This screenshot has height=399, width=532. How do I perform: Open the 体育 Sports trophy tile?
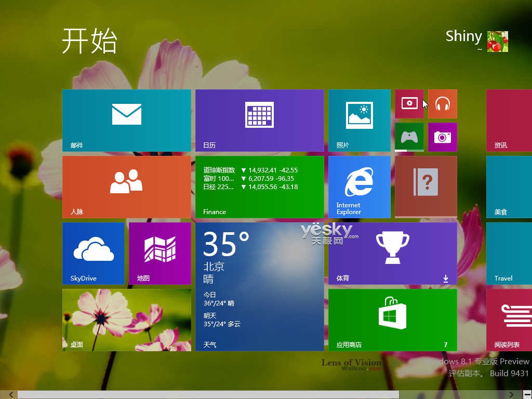[x=393, y=254]
